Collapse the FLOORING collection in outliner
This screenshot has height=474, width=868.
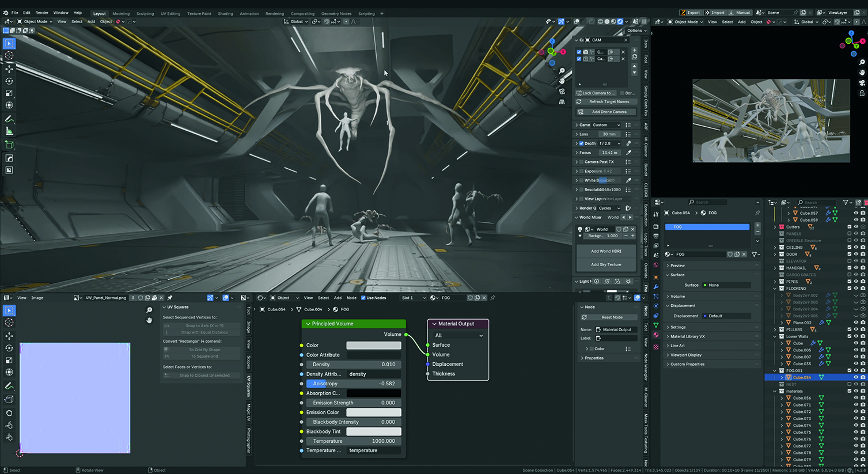click(x=775, y=289)
